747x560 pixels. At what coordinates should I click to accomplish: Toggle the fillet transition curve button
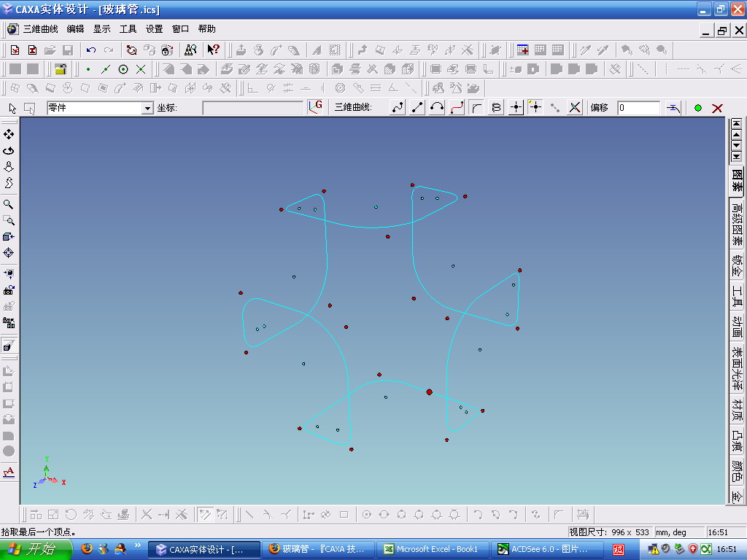point(476,108)
